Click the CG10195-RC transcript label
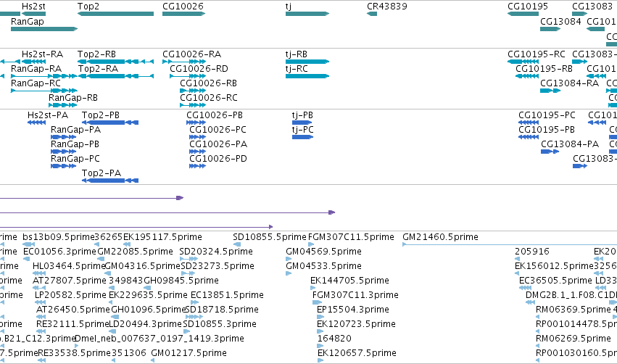Viewport: 617px width, 364px height. click(537, 54)
